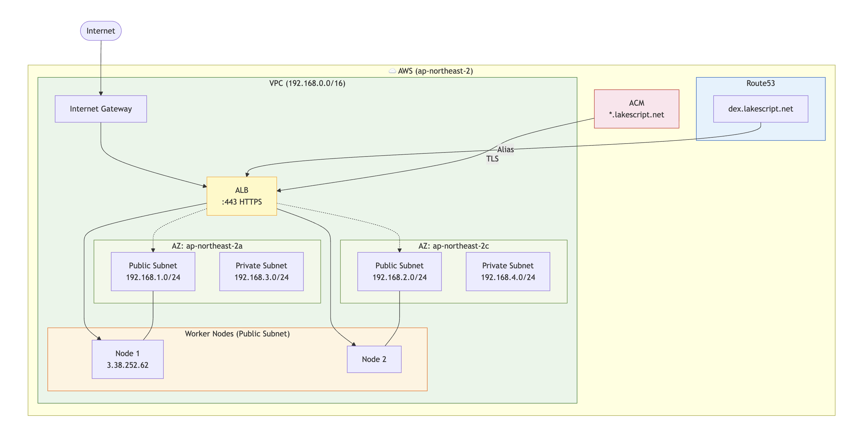Select Node 1 with IP 3.38.252.62

(127, 359)
